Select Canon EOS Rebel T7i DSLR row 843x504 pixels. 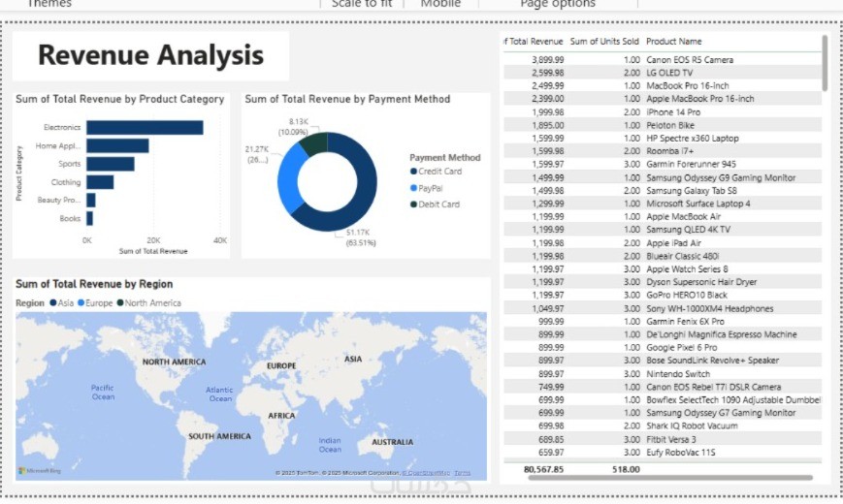click(663, 388)
